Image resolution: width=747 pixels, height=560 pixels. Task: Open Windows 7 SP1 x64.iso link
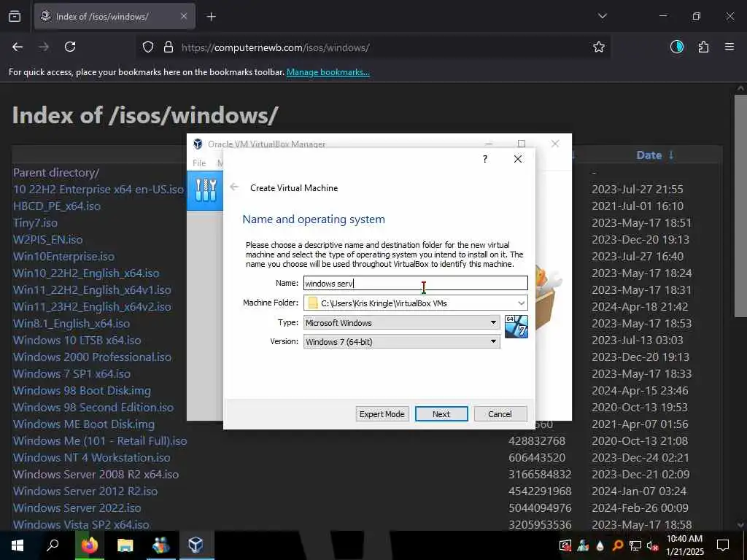click(x=72, y=374)
